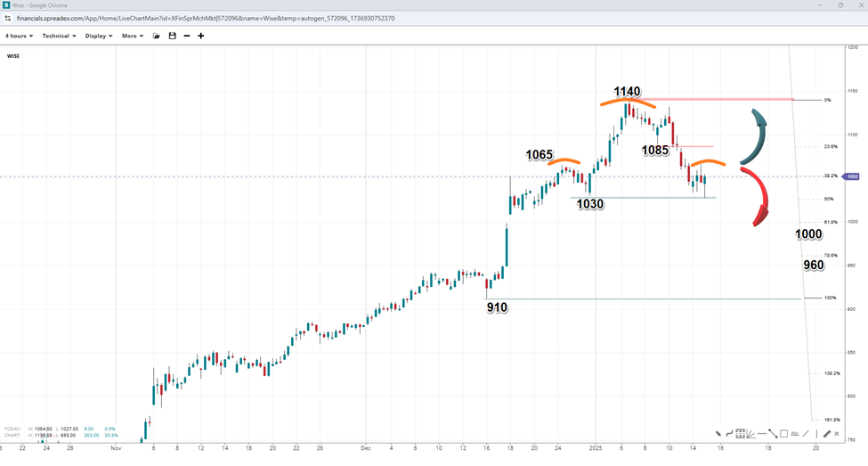
Task: Select the rectangle drawing tool
Action: [x=783, y=434]
